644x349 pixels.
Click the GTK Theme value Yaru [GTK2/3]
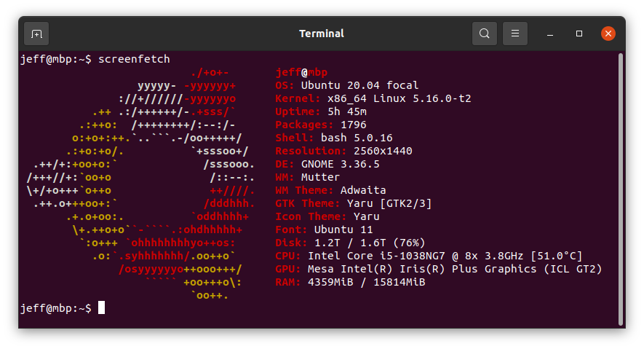click(x=389, y=203)
